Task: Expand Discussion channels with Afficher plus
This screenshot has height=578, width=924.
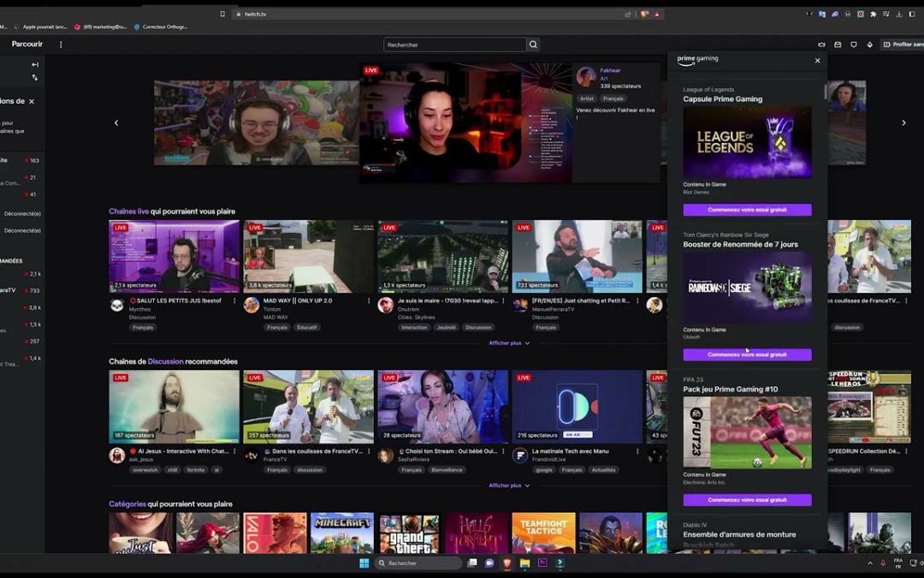Action: coord(509,486)
